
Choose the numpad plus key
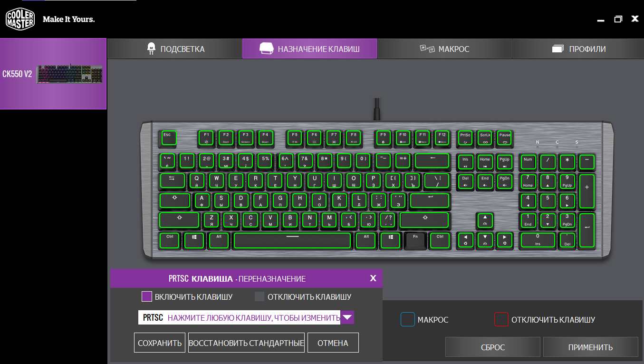(587, 191)
